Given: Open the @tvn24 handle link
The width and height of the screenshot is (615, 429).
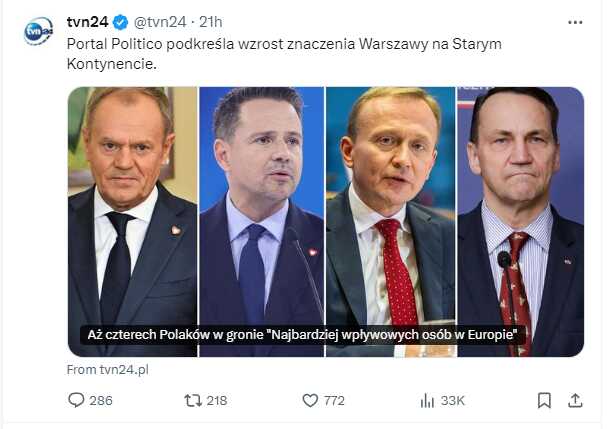Looking at the screenshot, I should tap(160, 22).
